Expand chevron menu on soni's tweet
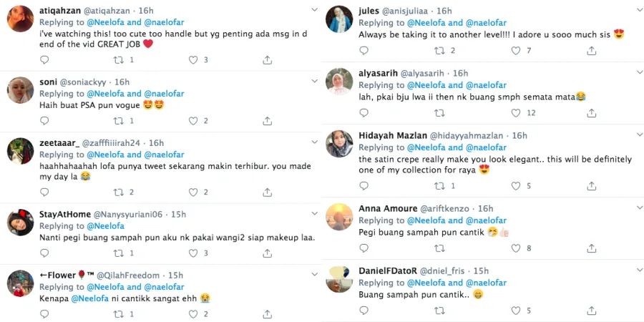 click(313, 81)
